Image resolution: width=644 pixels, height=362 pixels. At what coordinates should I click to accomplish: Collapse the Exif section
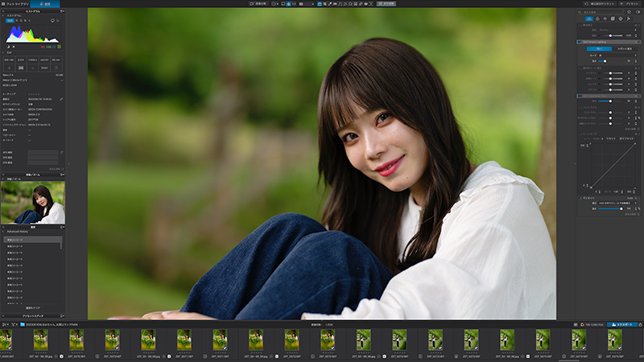click(x=3, y=52)
